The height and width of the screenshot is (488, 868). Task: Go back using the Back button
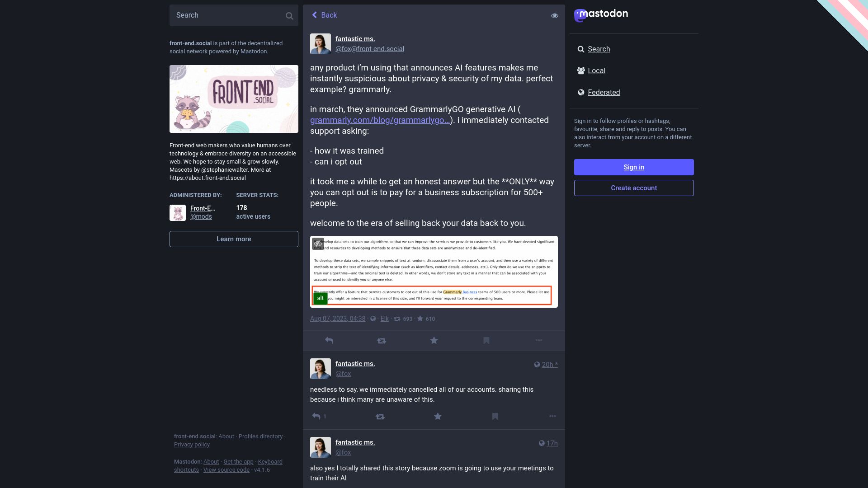[324, 15]
